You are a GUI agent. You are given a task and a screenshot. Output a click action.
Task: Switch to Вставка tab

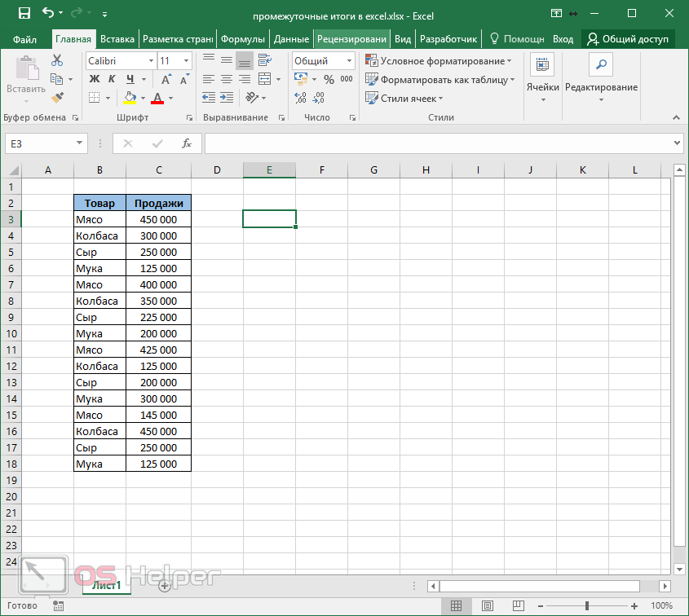coord(117,39)
